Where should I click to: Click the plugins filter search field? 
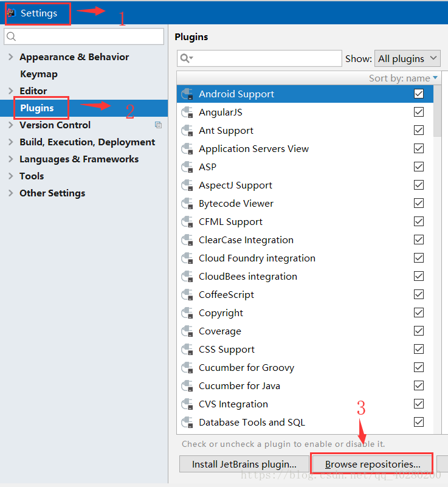pos(259,58)
